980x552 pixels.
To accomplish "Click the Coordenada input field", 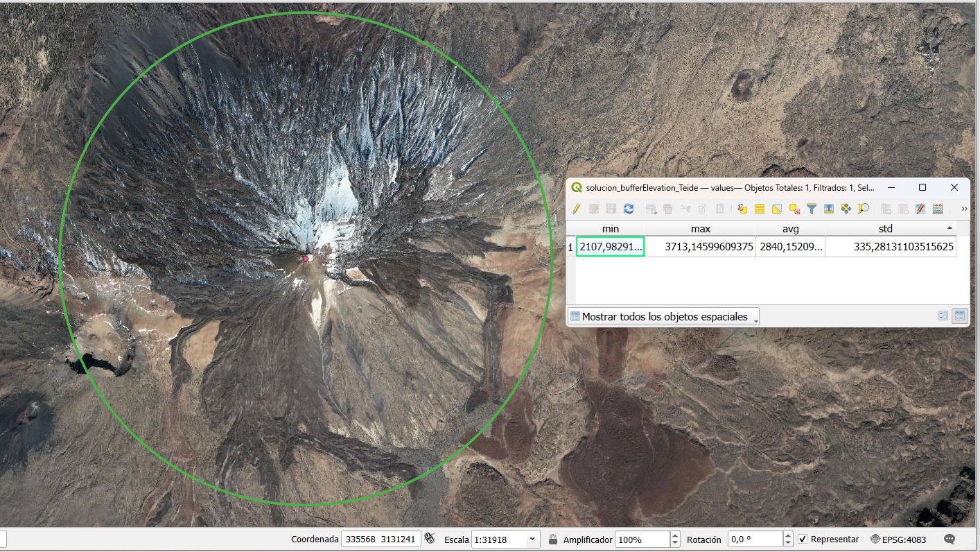I will 380,539.
